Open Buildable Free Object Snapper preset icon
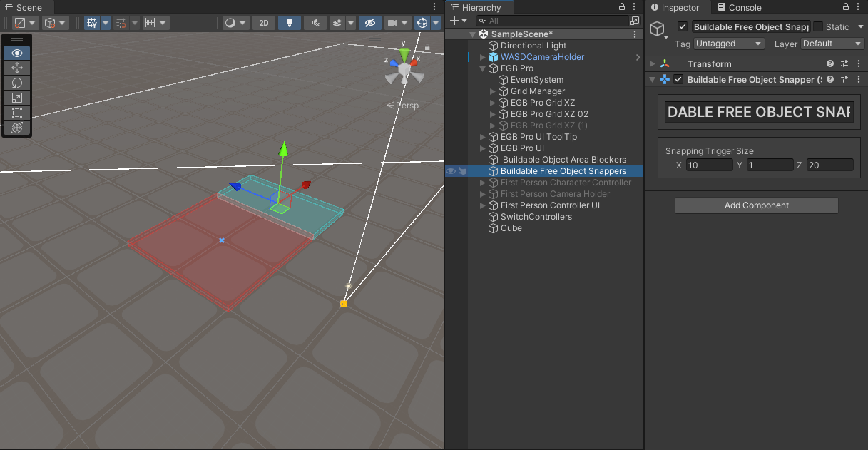 click(844, 79)
